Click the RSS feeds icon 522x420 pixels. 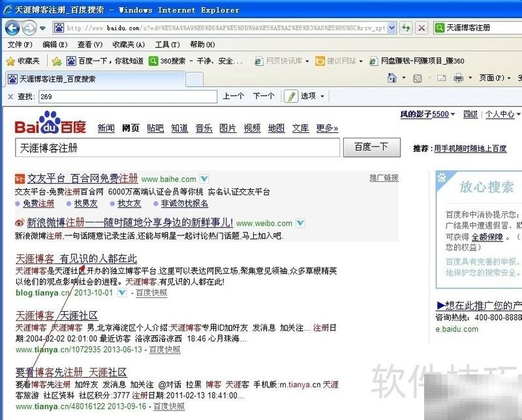(x=417, y=78)
